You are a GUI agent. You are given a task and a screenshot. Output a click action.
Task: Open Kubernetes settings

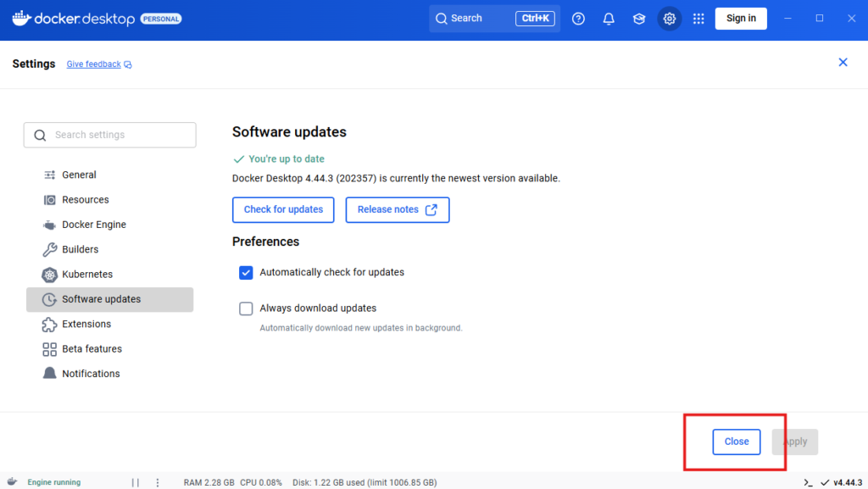click(x=109, y=275)
